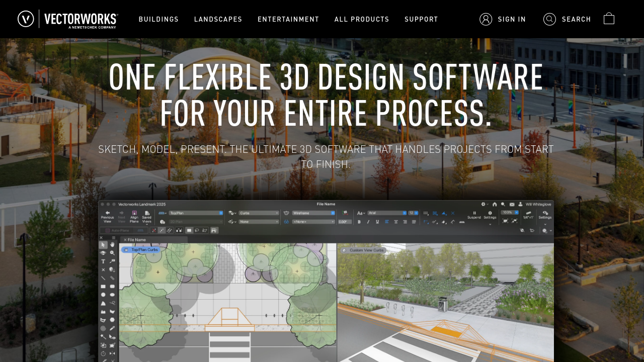Click the Search button in the header
Image resolution: width=644 pixels, height=362 pixels.
click(x=567, y=19)
